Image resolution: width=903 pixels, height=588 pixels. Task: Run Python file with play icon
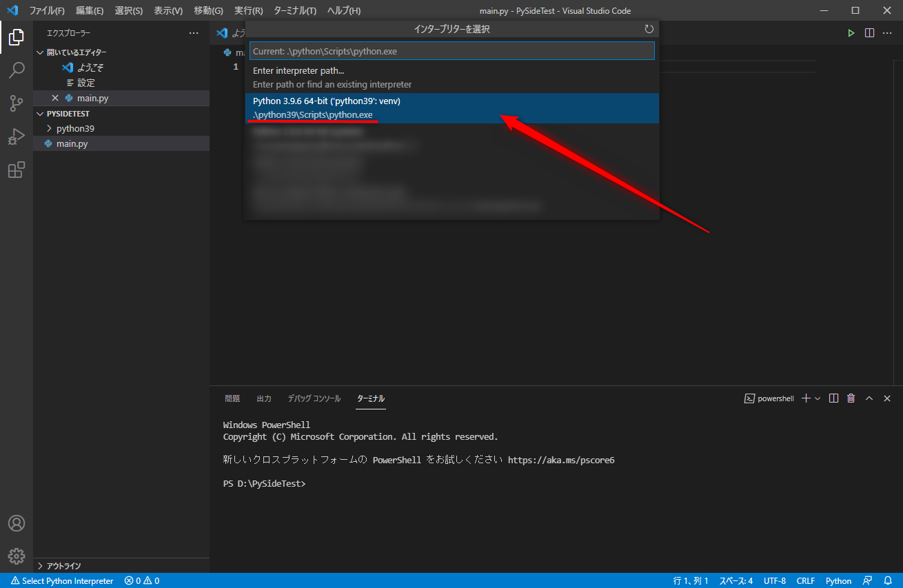[851, 33]
